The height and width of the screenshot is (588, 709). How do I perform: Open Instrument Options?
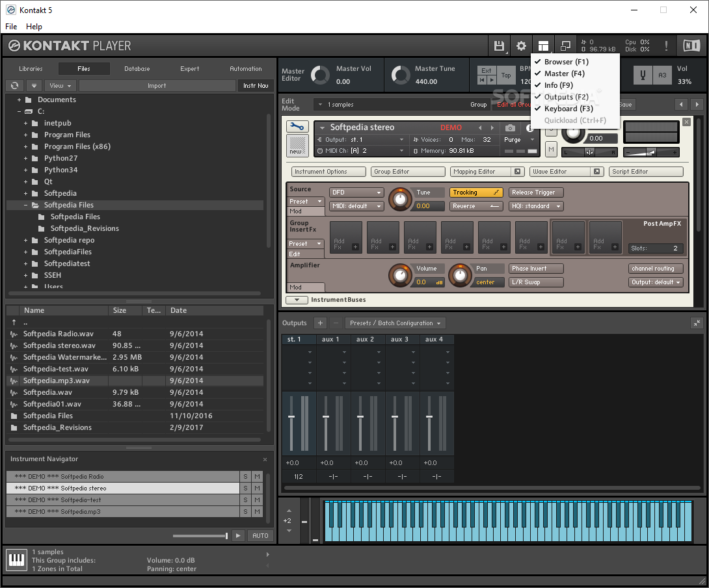tap(328, 172)
